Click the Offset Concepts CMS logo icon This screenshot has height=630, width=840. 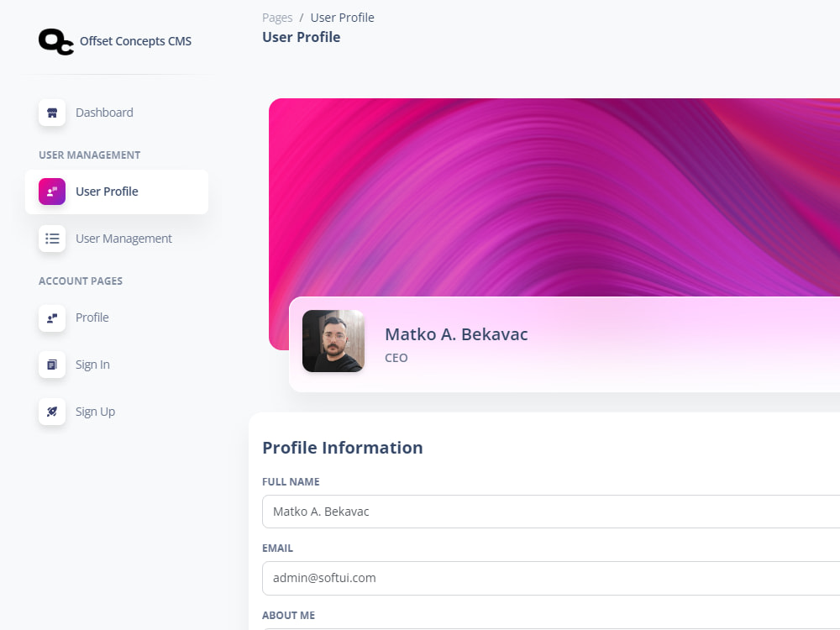56,42
